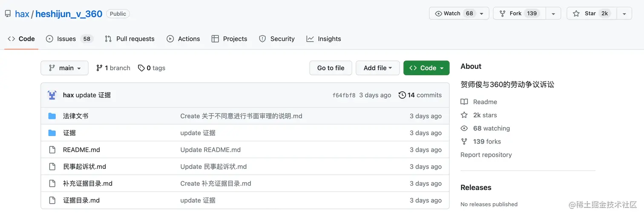Click the Public visibility label
The image size is (644, 216).
(118, 14)
